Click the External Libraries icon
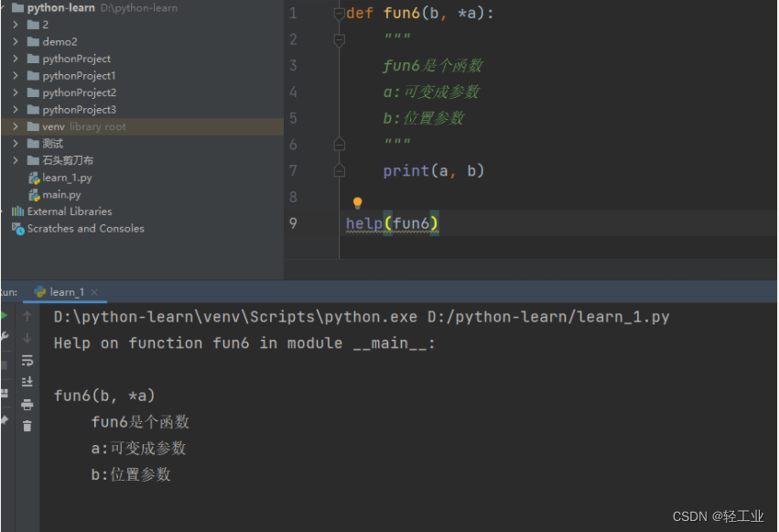This screenshot has width=779, height=532. [18, 212]
